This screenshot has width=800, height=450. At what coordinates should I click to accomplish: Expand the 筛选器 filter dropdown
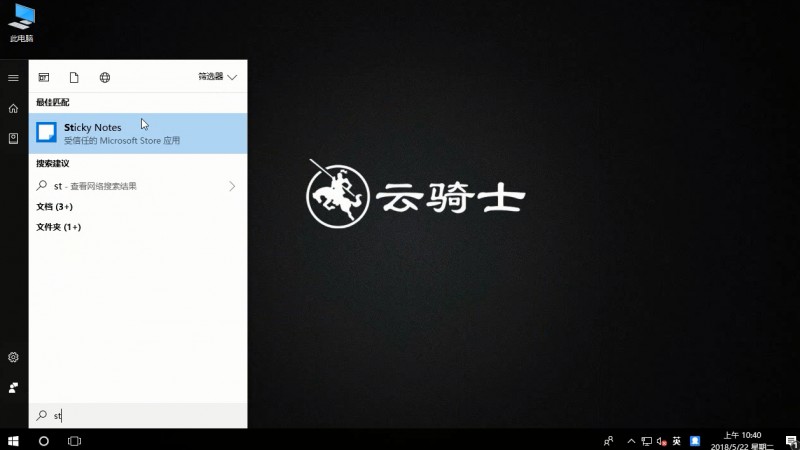click(x=217, y=77)
